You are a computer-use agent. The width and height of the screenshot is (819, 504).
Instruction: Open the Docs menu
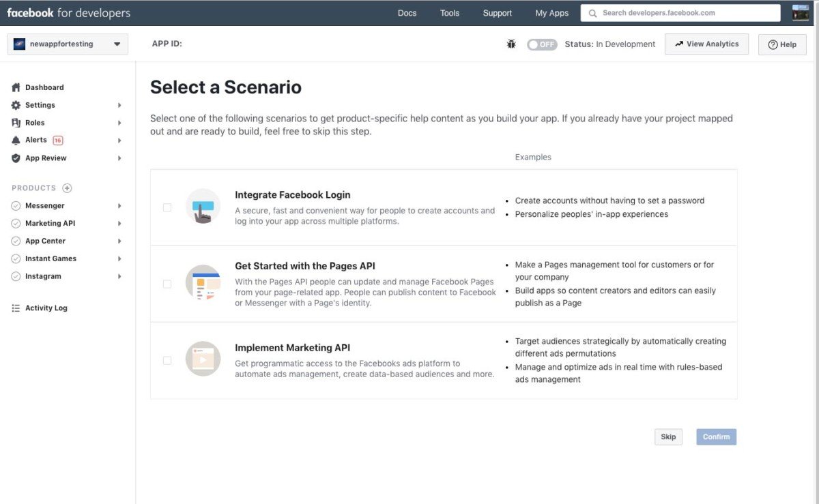(407, 13)
